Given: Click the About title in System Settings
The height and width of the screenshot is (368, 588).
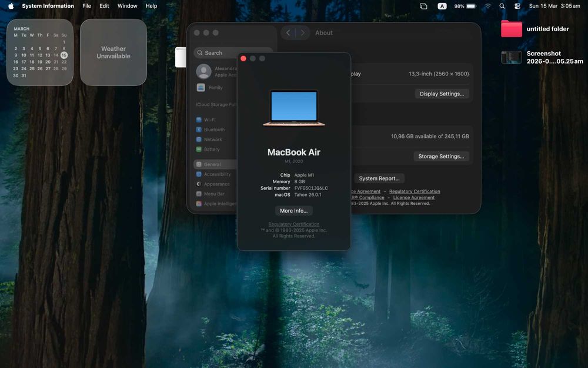Looking at the screenshot, I should pos(324,32).
